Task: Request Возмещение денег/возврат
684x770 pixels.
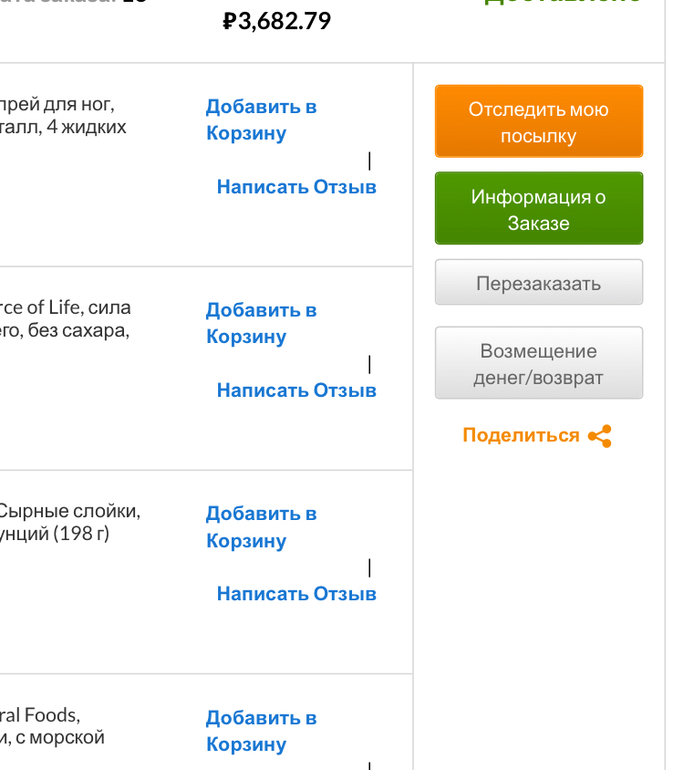Action: pyautogui.click(x=538, y=364)
